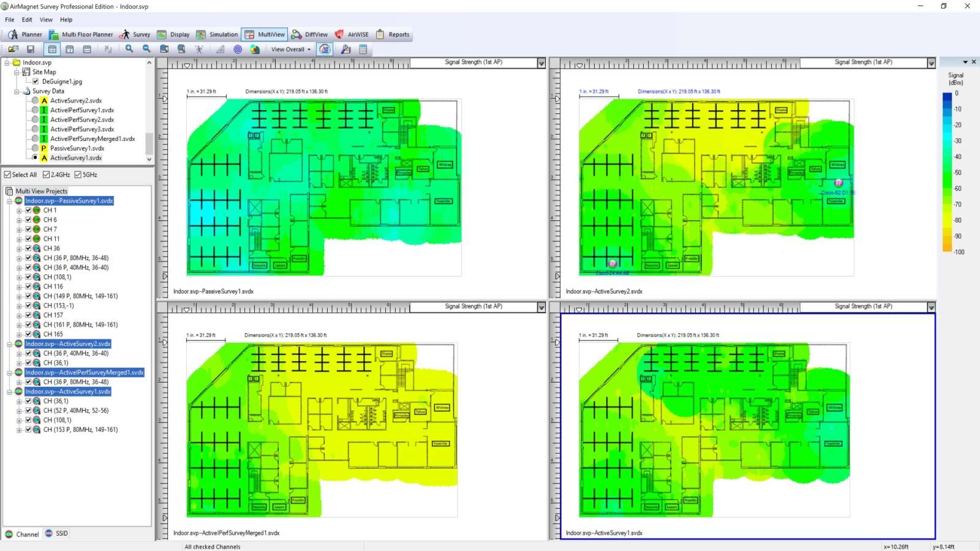This screenshot has width=980, height=551.
Task: Select Indoor.svp--ActiveIPerfSurveyMerged1.svdx project
Action: (85, 372)
